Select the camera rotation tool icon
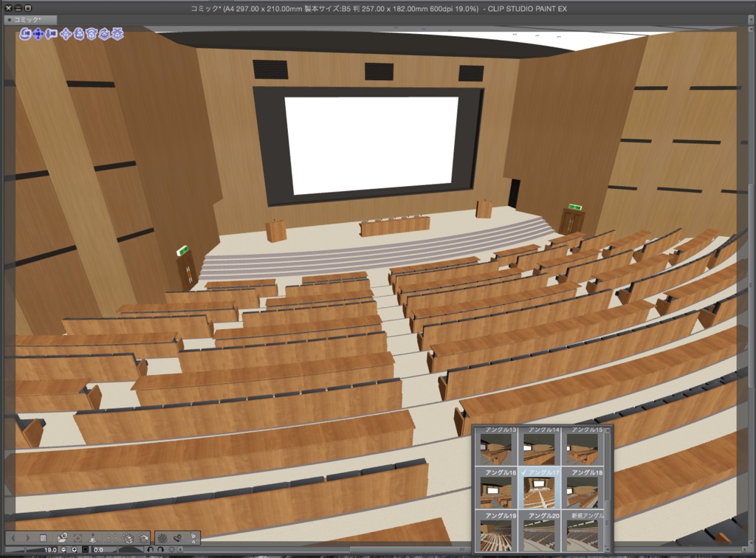The image size is (756, 558). [25, 35]
